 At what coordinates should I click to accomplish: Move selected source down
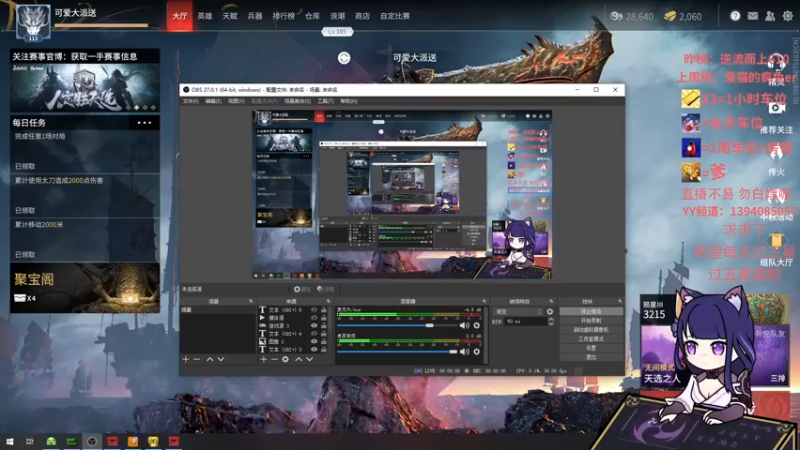(309, 359)
